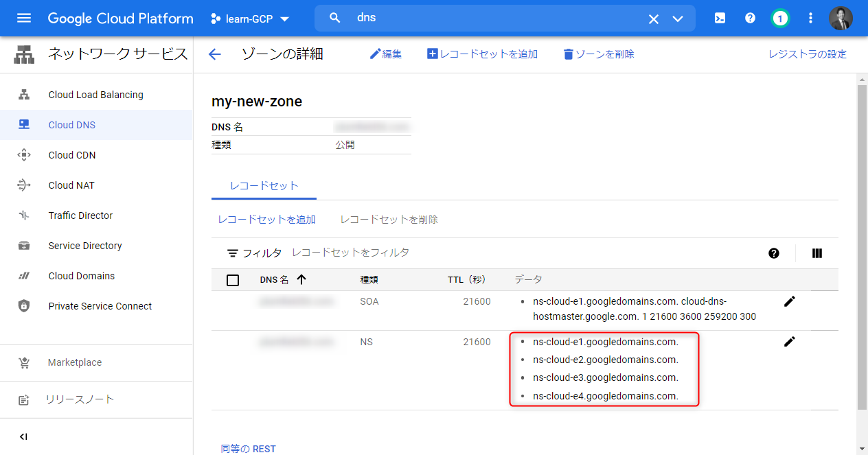Image resolution: width=868 pixels, height=455 pixels.
Task: Click the Cloud Domains icon
Action: click(24, 276)
